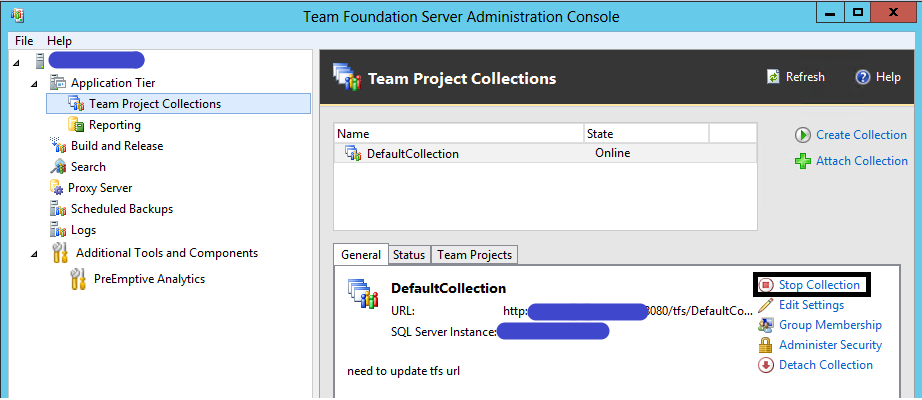Click the Detach Collection link
Viewport: 922px width, 400px height.
point(826,365)
